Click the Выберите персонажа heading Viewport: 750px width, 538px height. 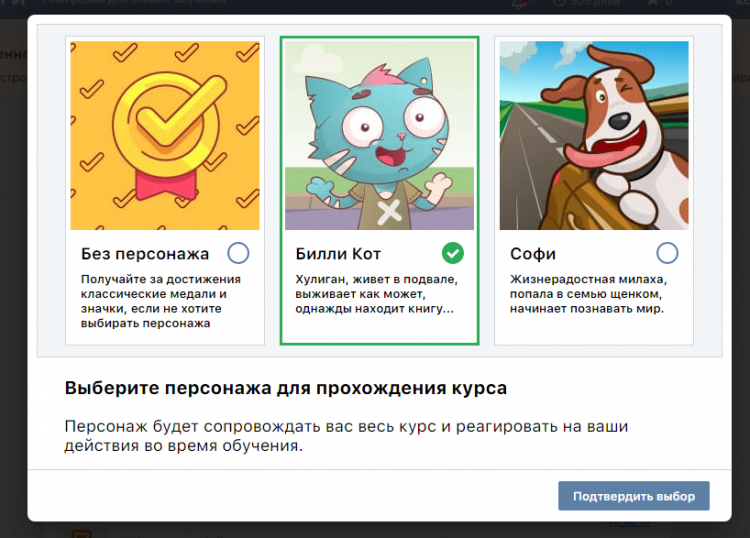(x=285, y=388)
